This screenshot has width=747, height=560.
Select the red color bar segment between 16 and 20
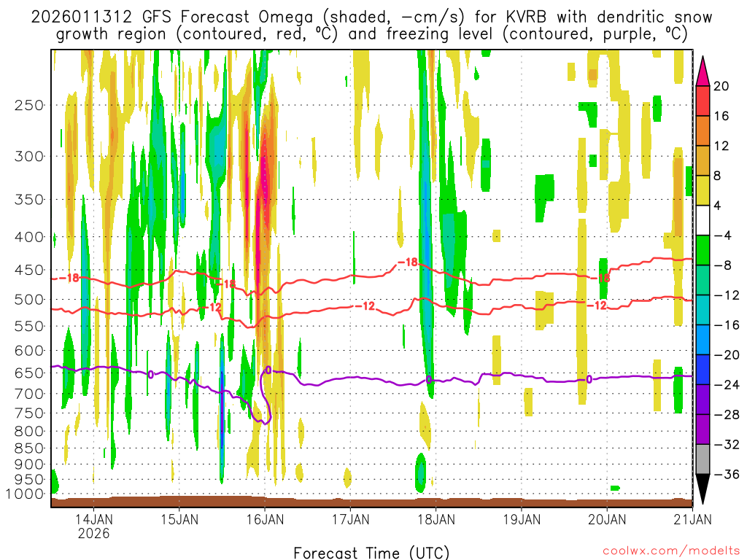click(703, 101)
